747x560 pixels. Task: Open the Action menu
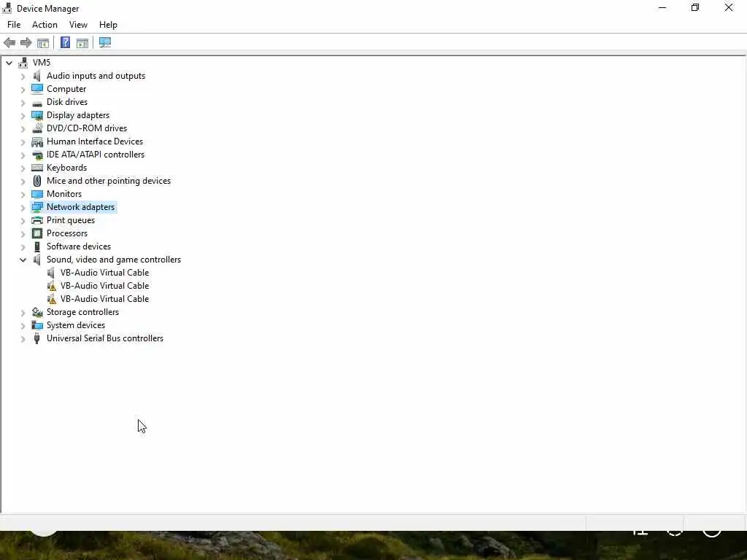44,25
